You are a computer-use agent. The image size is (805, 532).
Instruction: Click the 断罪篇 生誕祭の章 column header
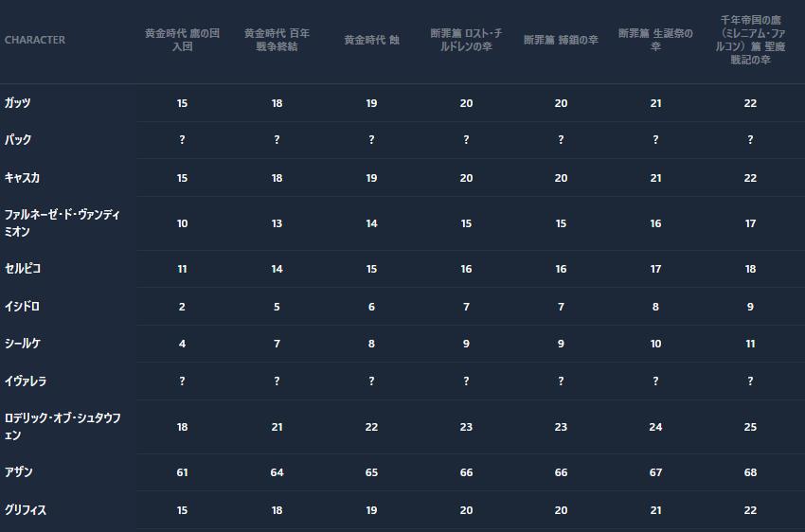pyautogui.click(x=655, y=40)
